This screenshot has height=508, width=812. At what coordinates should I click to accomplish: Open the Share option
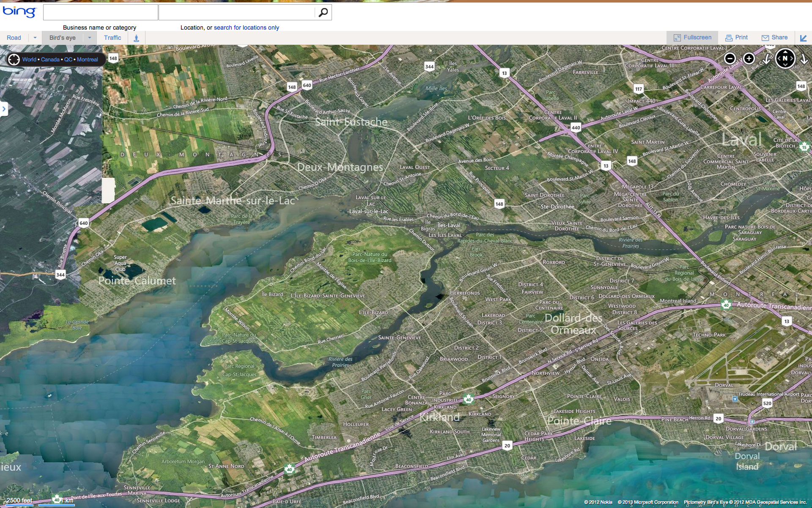[774, 37]
